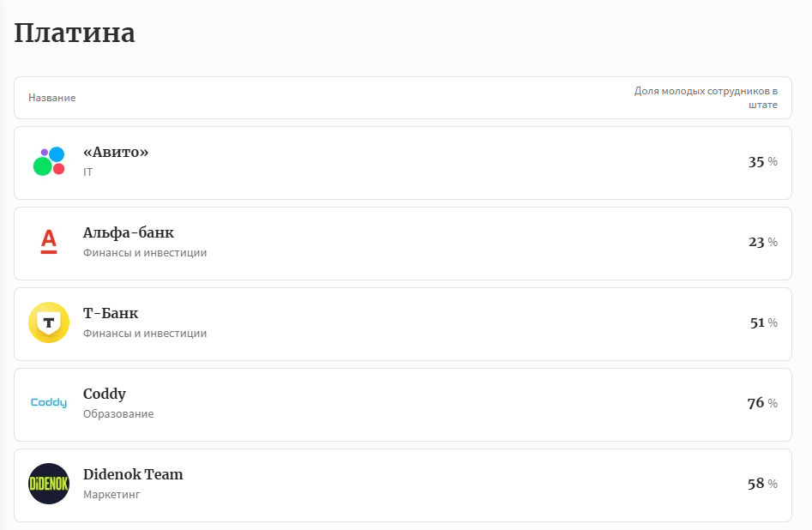Viewport: 812px width, 530px height.
Task: Click the Образование category under Coddy
Action: (x=118, y=414)
